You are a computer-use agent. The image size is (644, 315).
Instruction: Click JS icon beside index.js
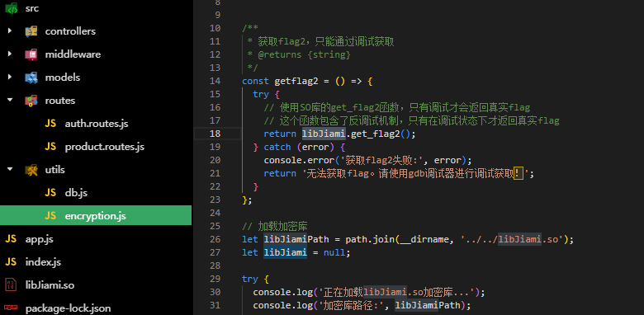[11, 261]
